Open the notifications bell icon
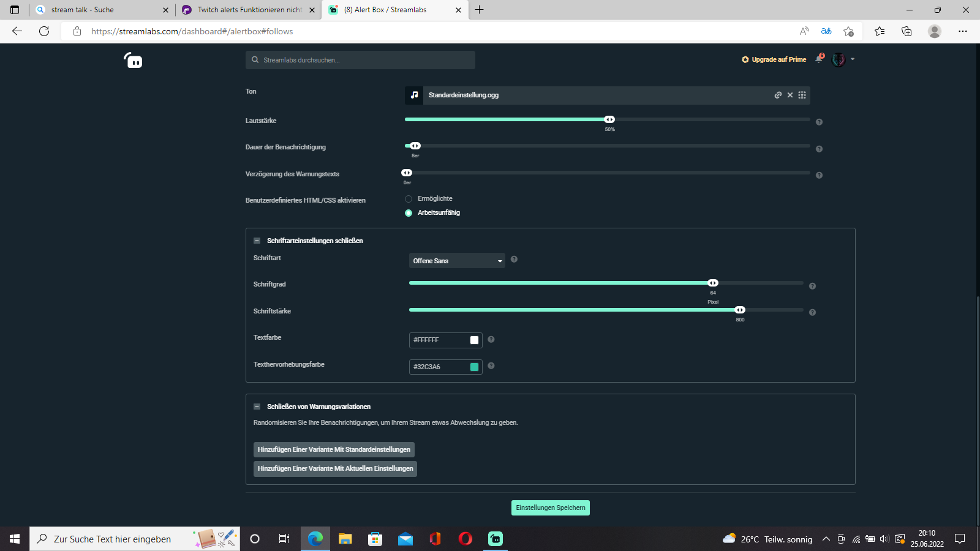The height and width of the screenshot is (551, 980). coord(819,59)
